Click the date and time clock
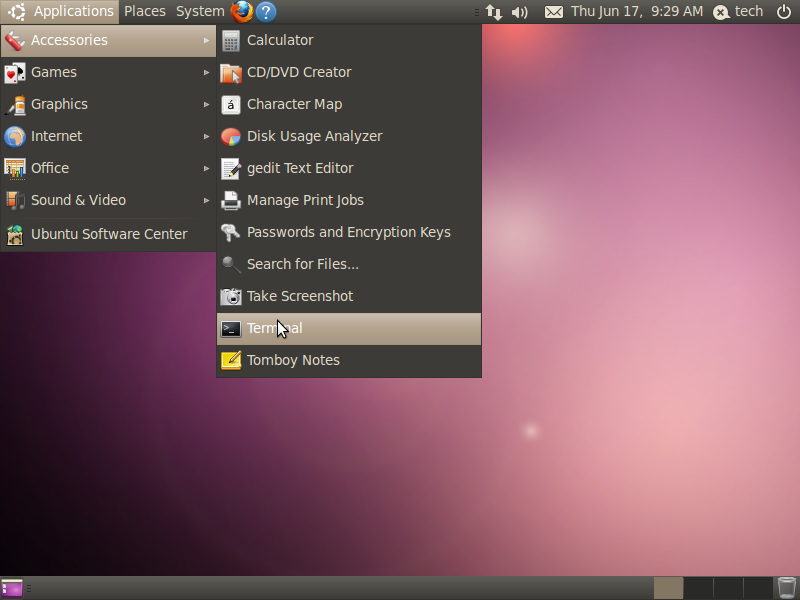The image size is (800, 600). coord(637,11)
